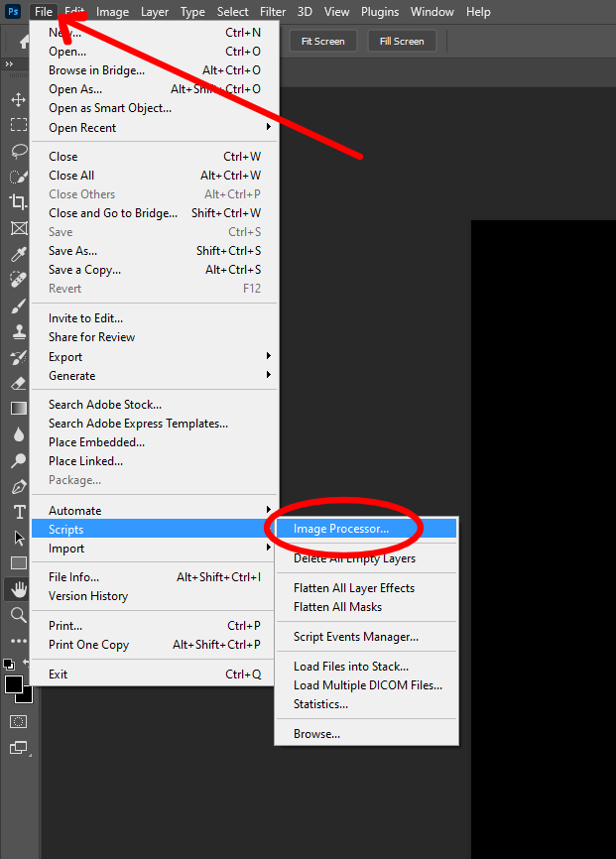The image size is (616, 859).
Task: Click the Photoshop Ps logo
Action: point(13,11)
